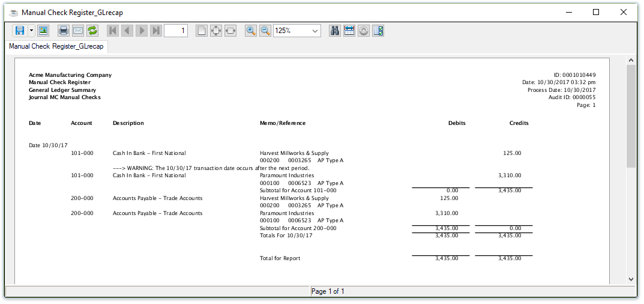
Task: Open Find with the binoculars icon
Action: 335,31
